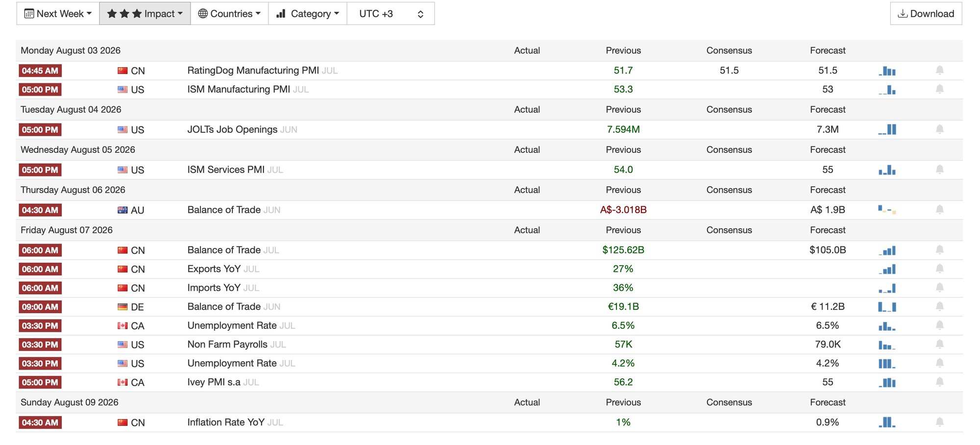The image size is (980, 445).
Task: Toggle alert bell for Canada Unemployment Rate
Action: coord(939,325)
